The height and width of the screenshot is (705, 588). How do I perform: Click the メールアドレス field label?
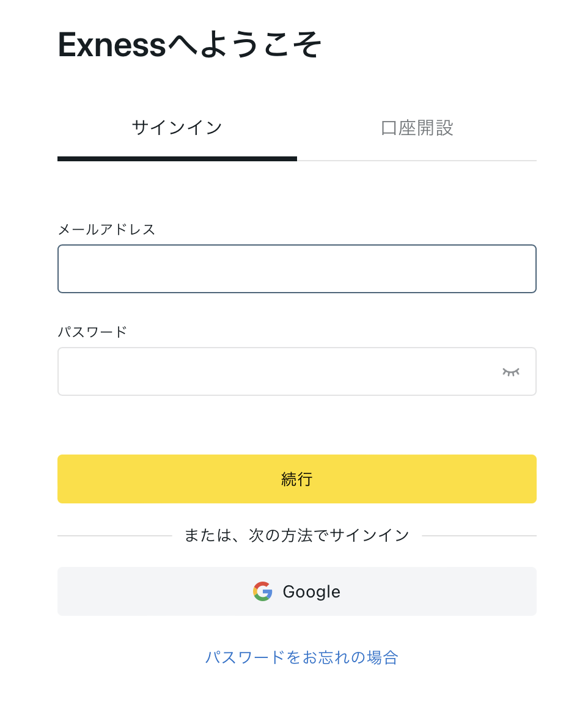(x=107, y=229)
